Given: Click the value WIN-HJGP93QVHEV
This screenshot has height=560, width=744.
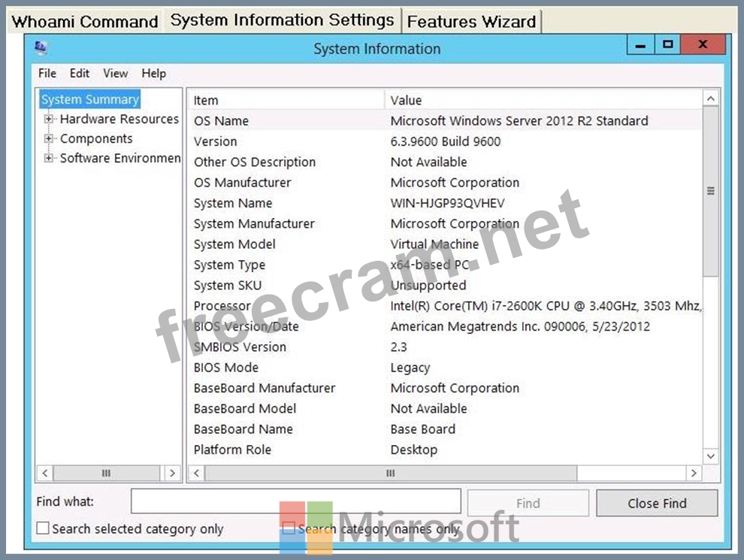Looking at the screenshot, I should click(447, 203).
